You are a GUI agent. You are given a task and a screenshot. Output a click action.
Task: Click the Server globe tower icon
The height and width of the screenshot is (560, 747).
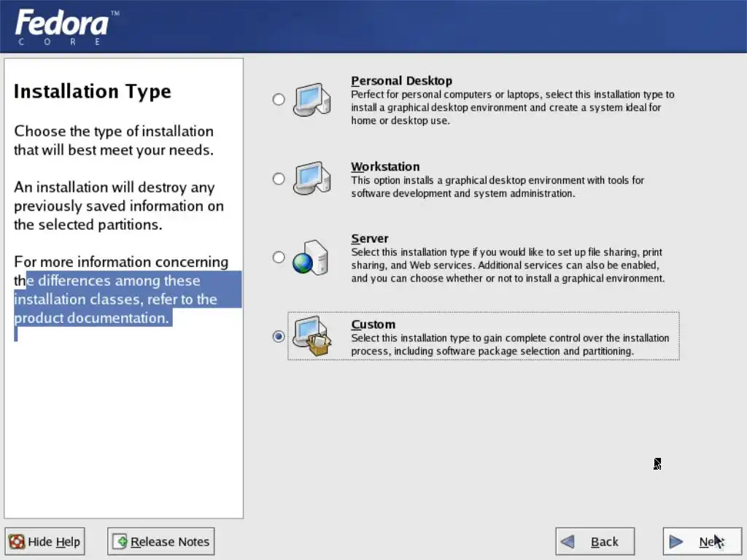311,257
